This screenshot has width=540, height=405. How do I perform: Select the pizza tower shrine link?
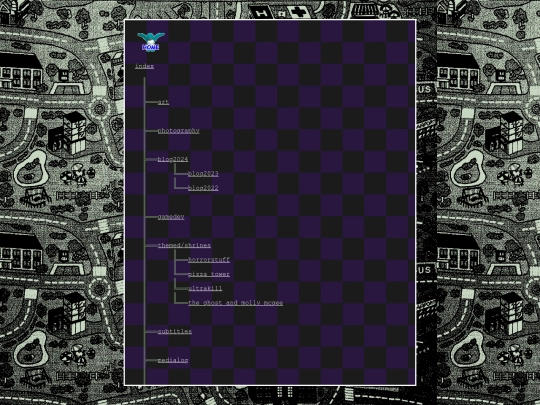tap(209, 274)
